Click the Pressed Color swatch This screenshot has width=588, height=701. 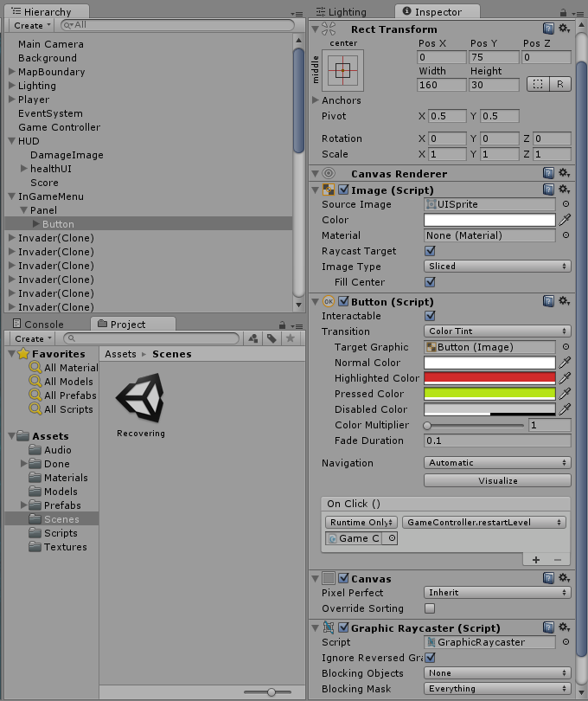pyautogui.click(x=489, y=394)
